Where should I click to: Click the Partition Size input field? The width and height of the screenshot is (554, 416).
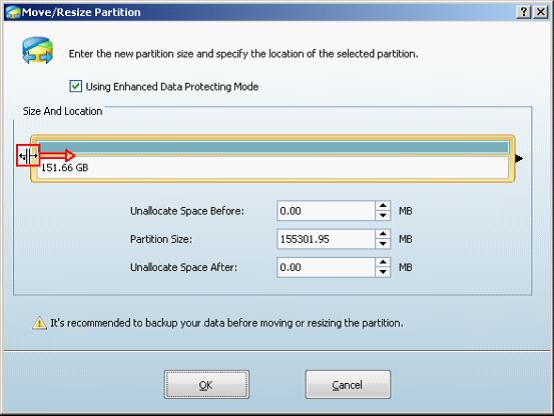pyautogui.click(x=326, y=239)
